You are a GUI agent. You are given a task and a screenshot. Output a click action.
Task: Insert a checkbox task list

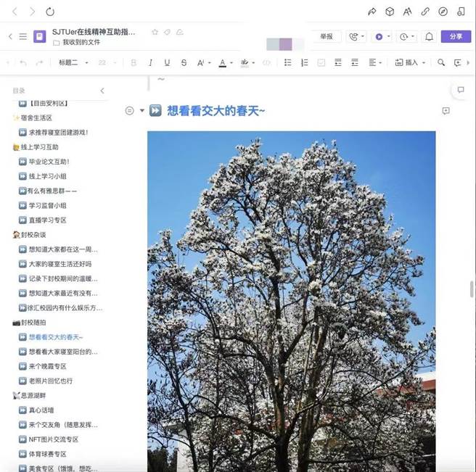[x=321, y=63]
